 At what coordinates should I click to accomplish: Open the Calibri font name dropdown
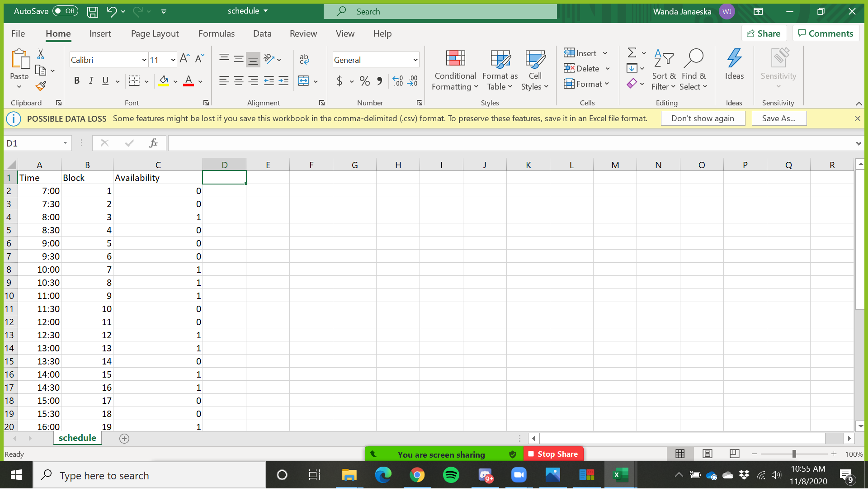click(x=144, y=60)
